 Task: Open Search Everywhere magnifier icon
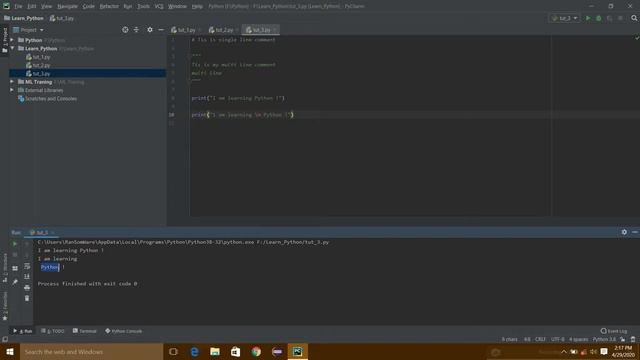point(634,18)
